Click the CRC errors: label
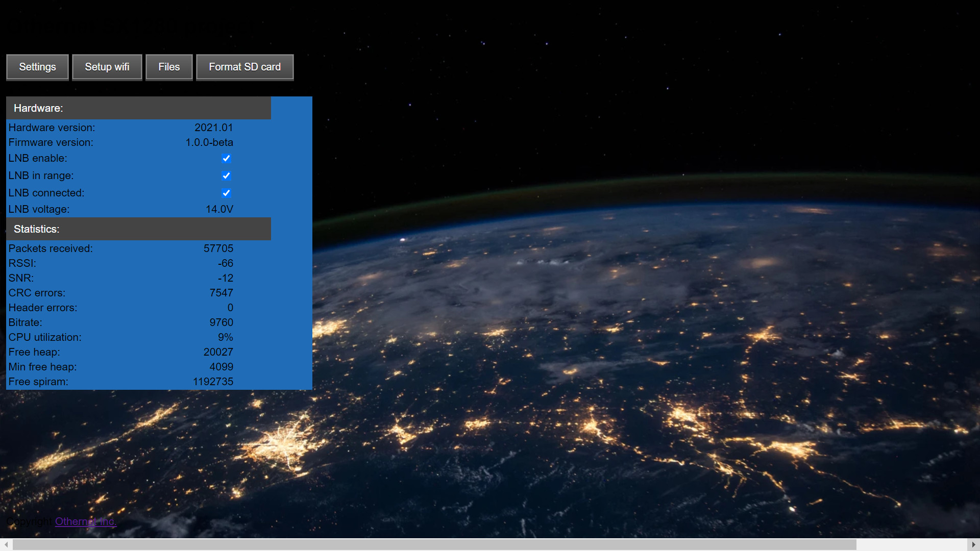The width and height of the screenshot is (980, 551). [37, 293]
